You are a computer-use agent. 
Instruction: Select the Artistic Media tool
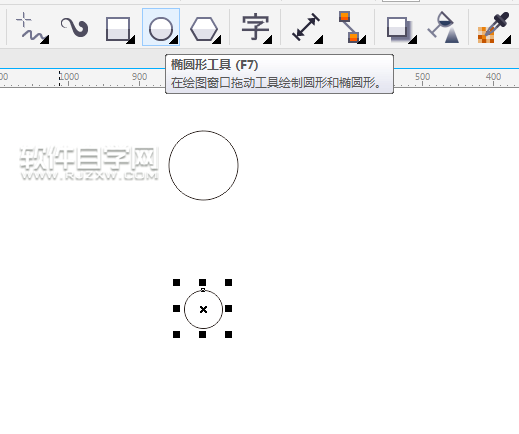coord(75,27)
